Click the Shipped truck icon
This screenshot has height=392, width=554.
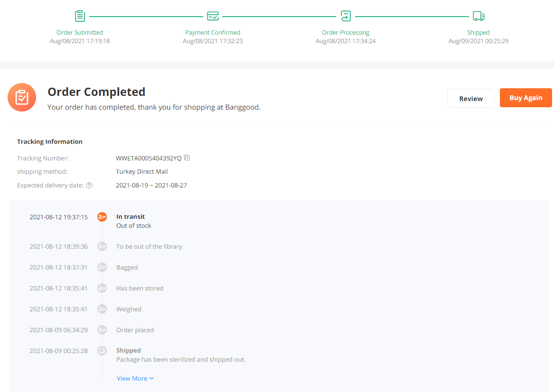click(479, 16)
